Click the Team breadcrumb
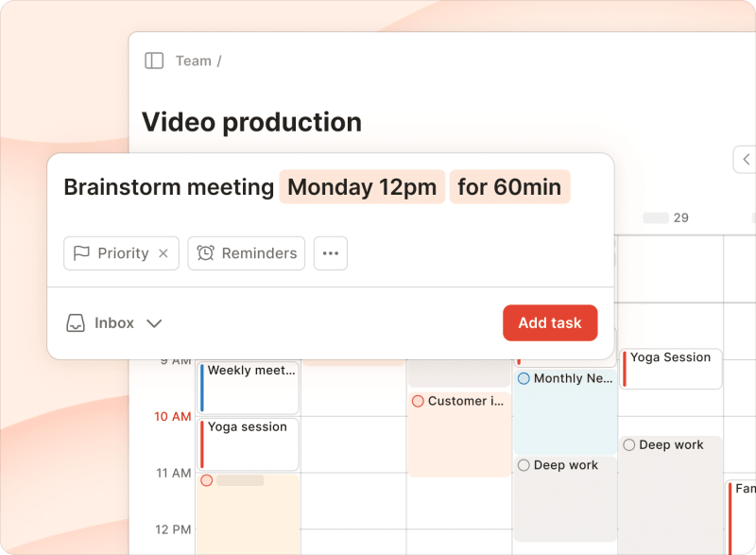The width and height of the screenshot is (756, 555). 194,60
